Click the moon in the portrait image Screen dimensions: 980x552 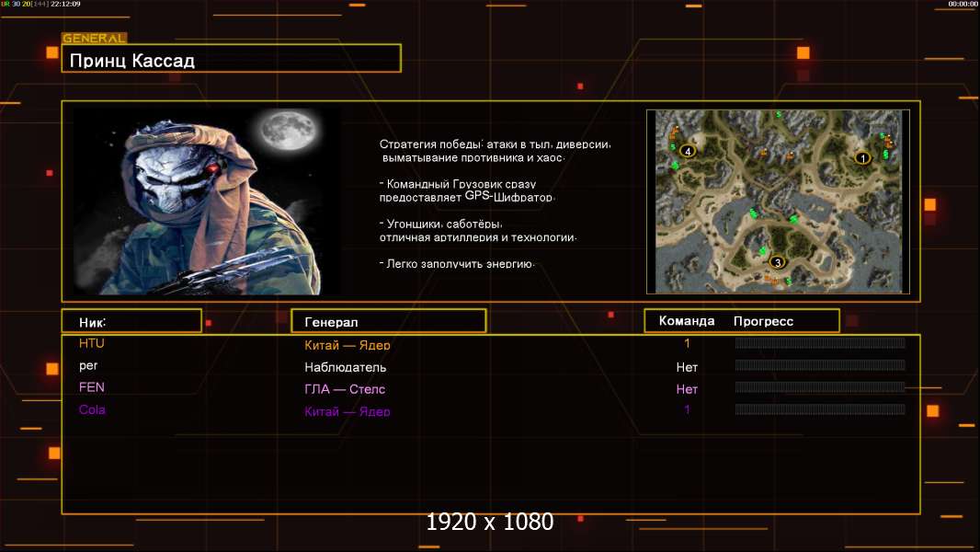[288, 131]
